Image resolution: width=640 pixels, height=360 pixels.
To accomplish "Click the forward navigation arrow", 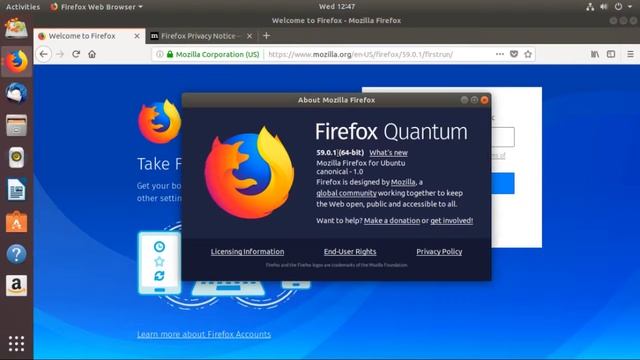I will tap(60, 54).
